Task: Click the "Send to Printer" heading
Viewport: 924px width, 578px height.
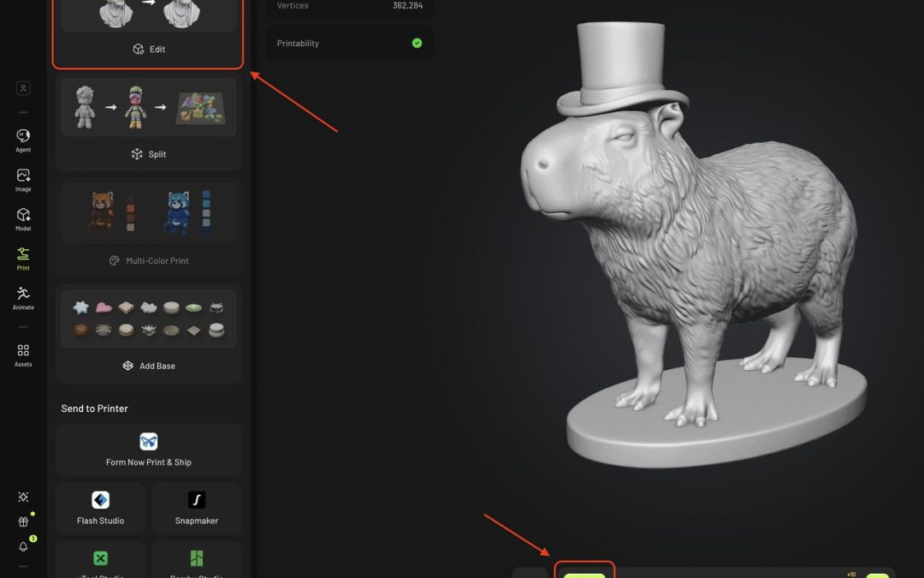Action: click(94, 408)
